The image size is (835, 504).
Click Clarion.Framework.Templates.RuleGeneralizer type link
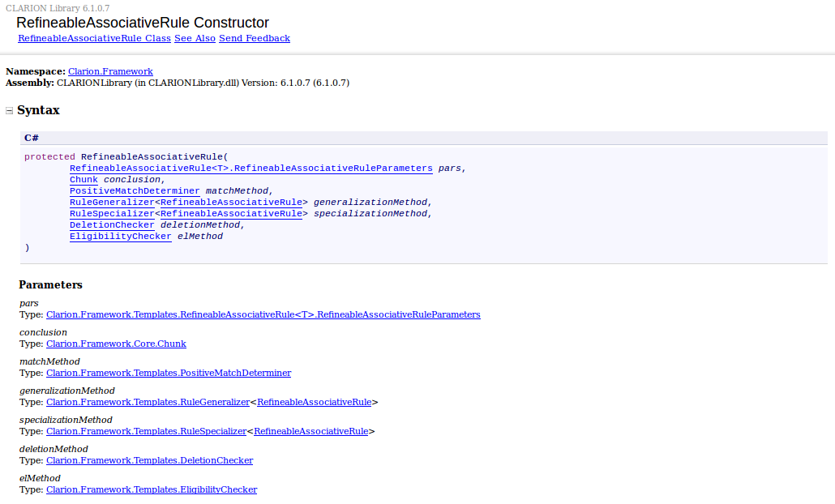click(148, 402)
